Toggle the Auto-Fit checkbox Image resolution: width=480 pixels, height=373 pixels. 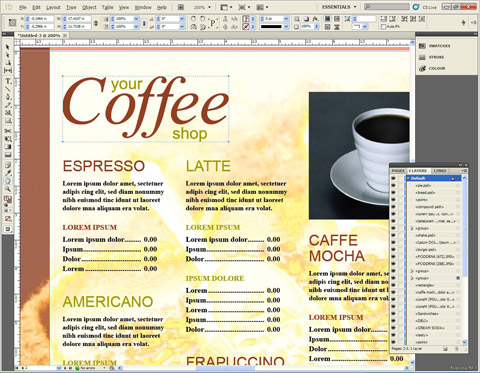point(383,27)
